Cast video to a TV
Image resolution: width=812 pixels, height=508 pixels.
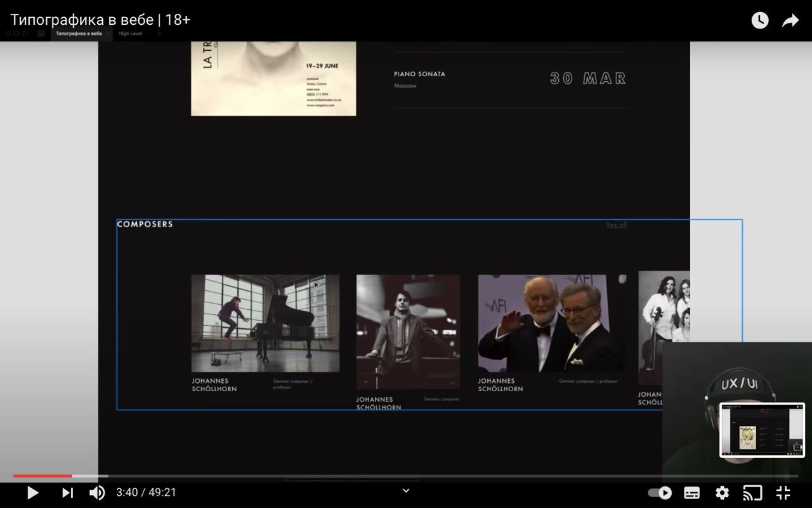[752, 493]
